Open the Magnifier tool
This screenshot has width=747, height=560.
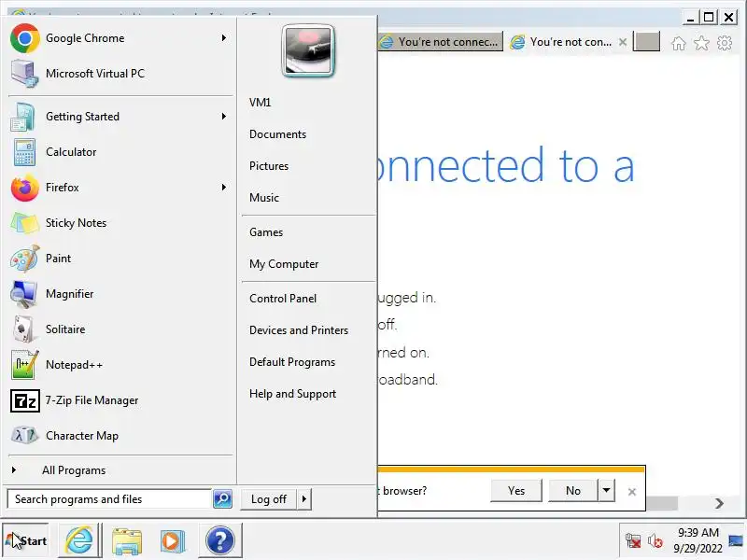coord(120,294)
